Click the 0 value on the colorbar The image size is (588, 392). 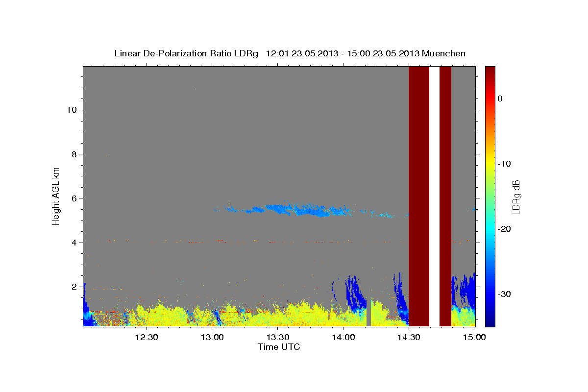coord(500,98)
